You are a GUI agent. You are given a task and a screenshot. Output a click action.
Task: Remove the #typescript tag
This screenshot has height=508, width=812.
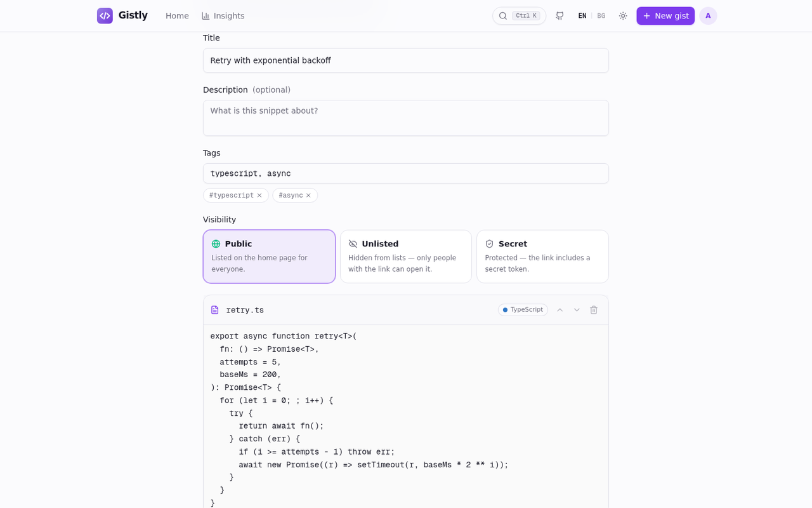tap(259, 196)
